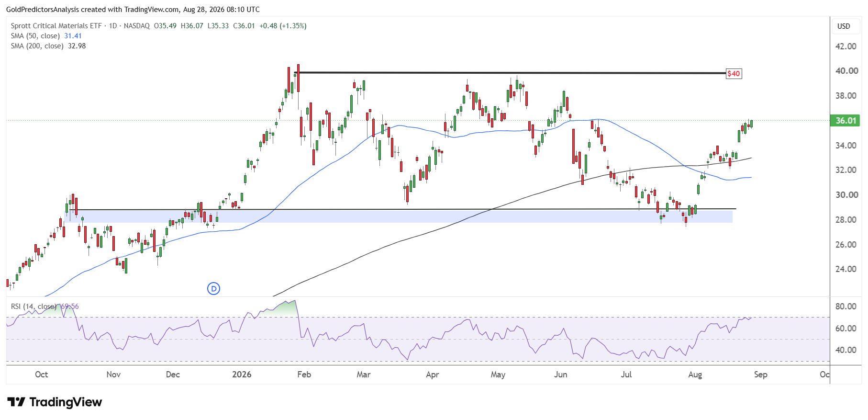Screen dimensions: 868x420
Task: Click the NASDAQ exchange label
Action: (137, 26)
